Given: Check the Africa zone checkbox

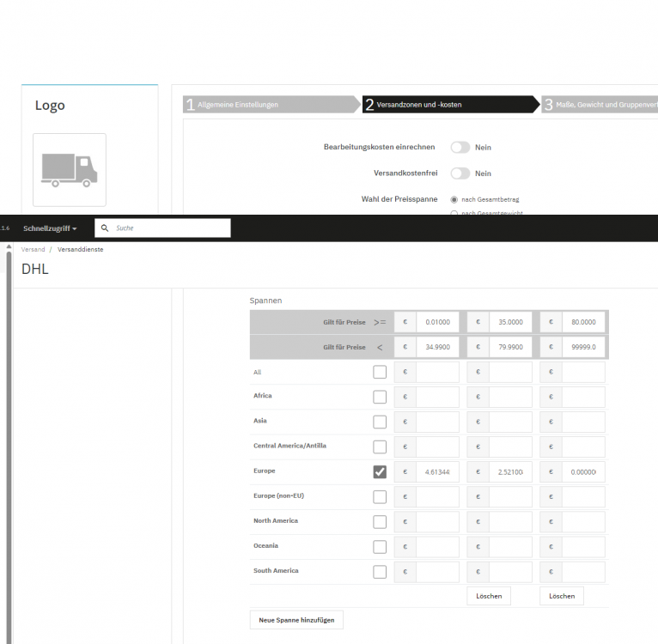Looking at the screenshot, I should tap(380, 397).
